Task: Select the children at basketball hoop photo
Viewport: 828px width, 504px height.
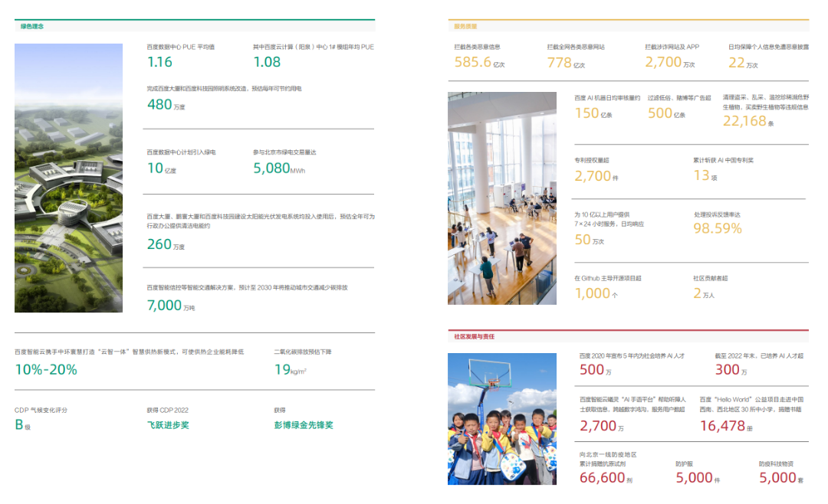Action: pos(502,419)
